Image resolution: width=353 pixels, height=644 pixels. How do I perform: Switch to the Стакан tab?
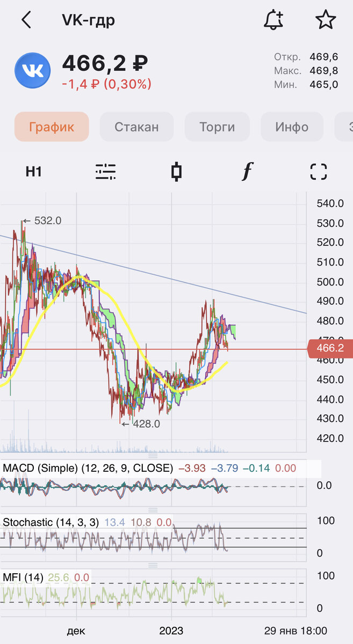(x=136, y=127)
